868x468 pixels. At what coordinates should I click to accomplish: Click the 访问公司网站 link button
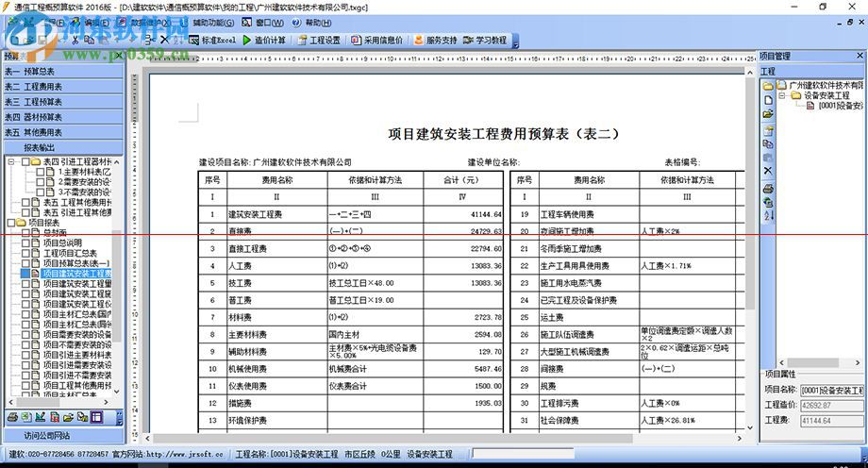(63, 435)
